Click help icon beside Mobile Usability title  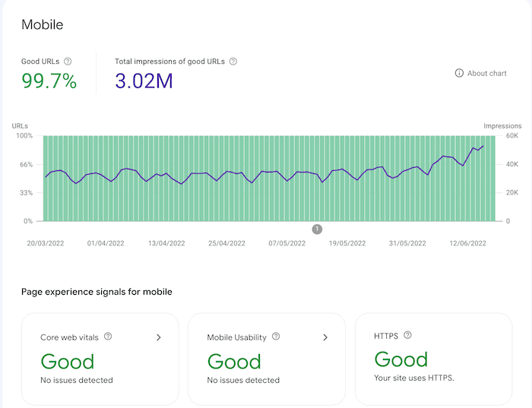pyautogui.click(x=275, y=337)
